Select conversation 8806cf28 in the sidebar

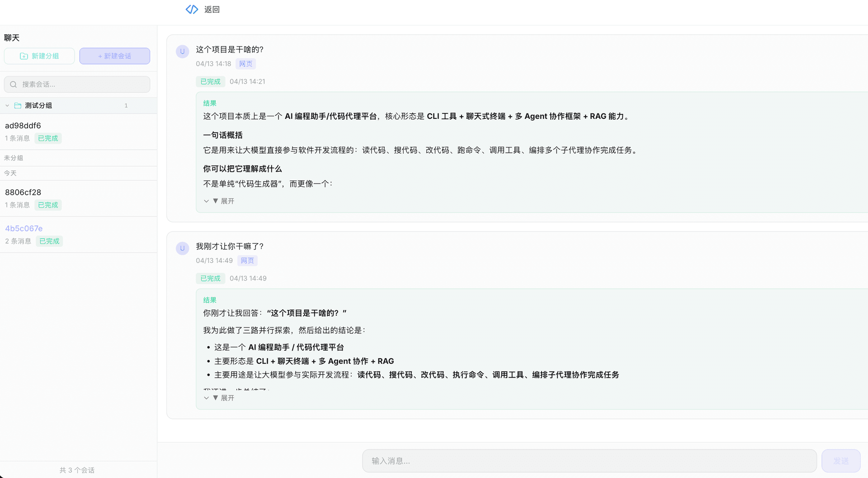click(x=23, y=192)
